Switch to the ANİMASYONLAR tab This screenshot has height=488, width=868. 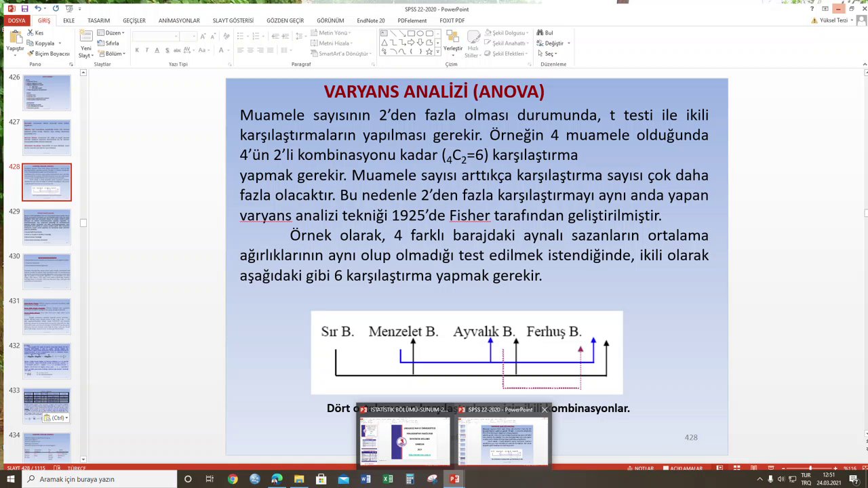(179, 20)
